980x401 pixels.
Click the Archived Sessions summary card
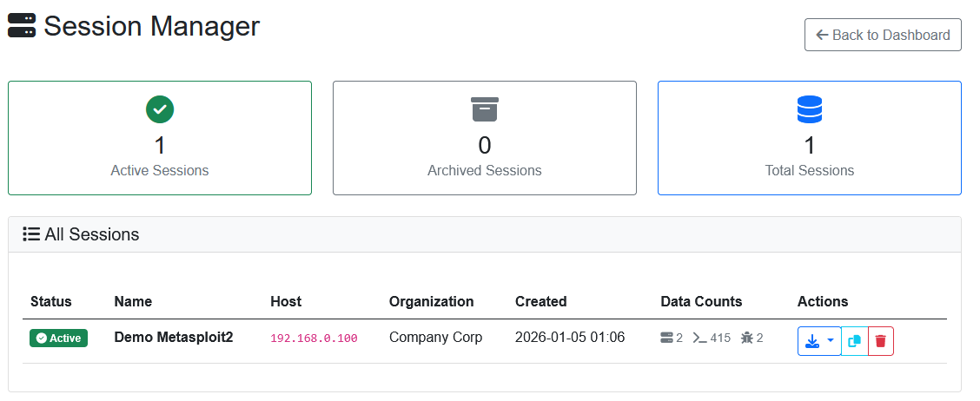[x=485, y=138]
